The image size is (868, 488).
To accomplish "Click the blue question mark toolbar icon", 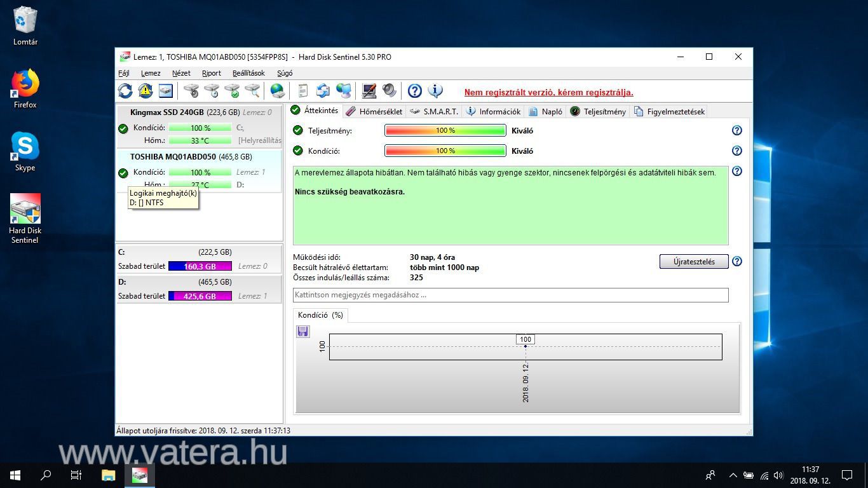I will pyautogui.click(x=415, y=91).
